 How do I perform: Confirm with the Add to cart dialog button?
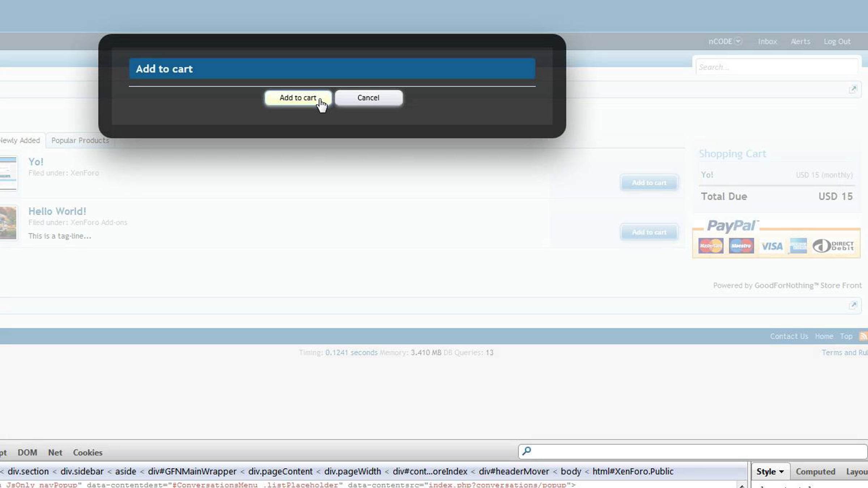click(x=298, y=98)
